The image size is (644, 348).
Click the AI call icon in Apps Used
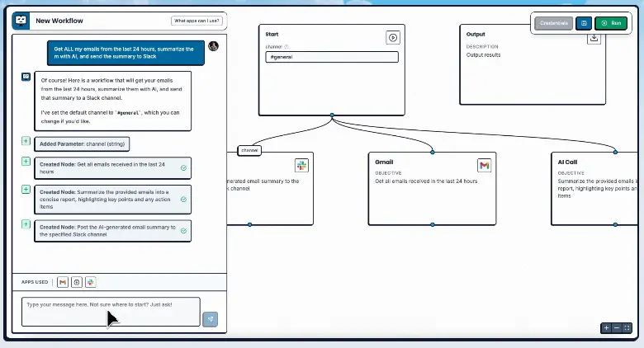click(77, 282)
